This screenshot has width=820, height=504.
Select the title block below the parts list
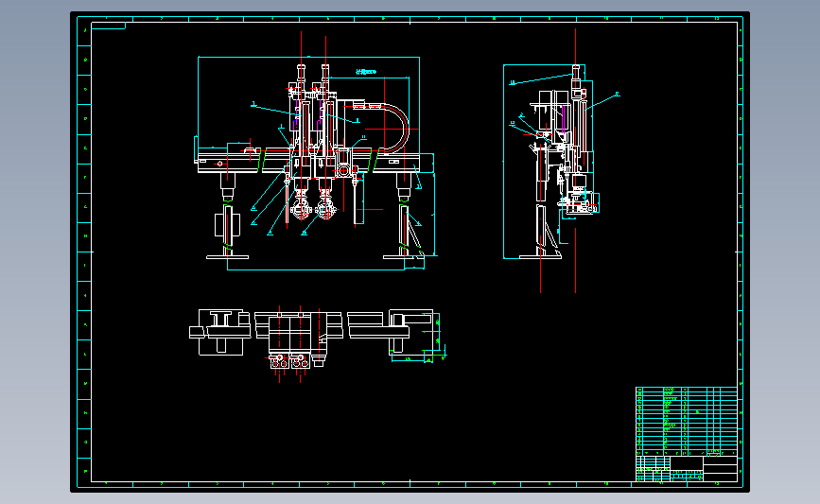686,469
